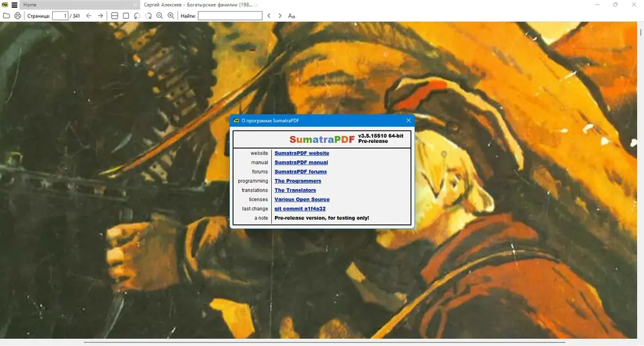The width and height of the screenshot is (644, 346).
Task: Click the page number input field
Action: pos(60,15)
